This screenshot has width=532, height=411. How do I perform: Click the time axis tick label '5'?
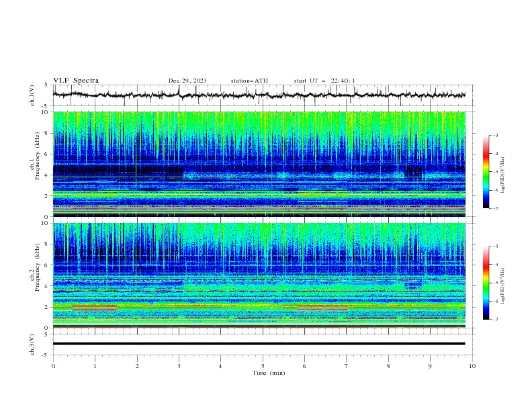click(263, 366)
